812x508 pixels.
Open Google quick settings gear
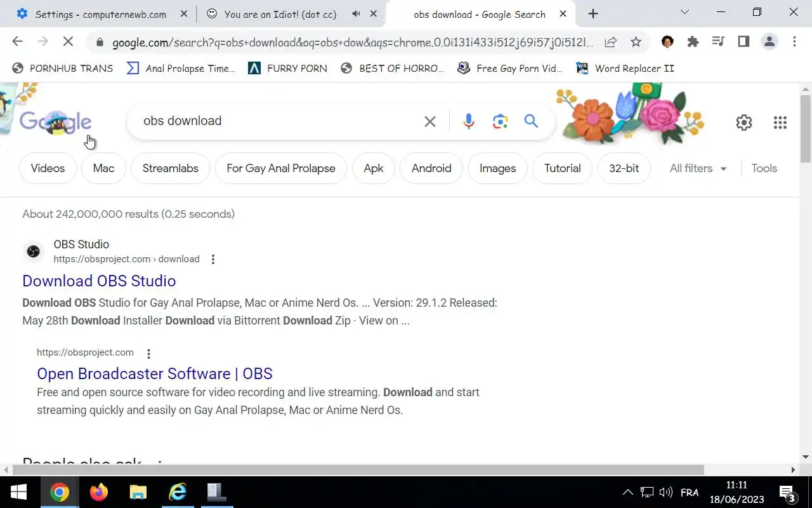(744, 123)
